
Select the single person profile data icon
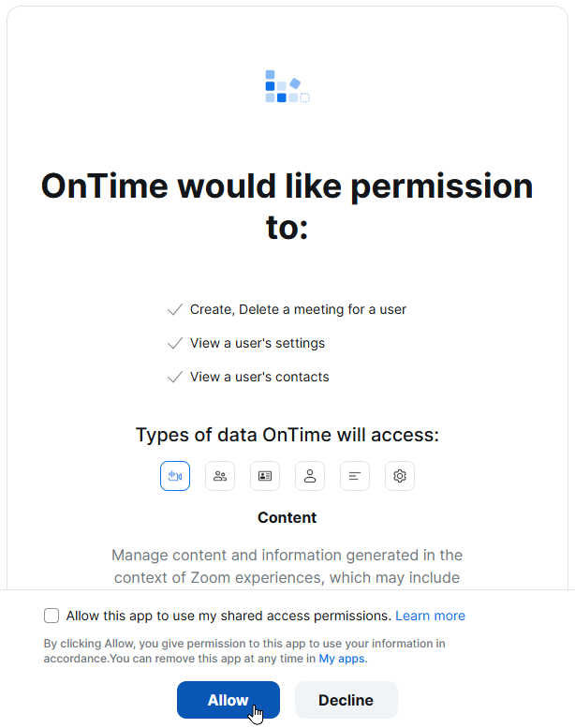pos(310,476)
